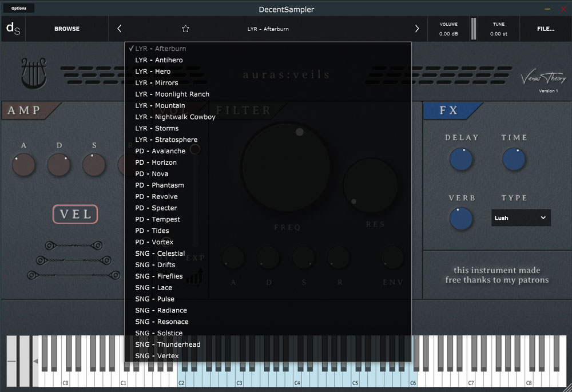Click the BROWSE button
Viewport: 572px width, 392px height.
(x=67, y=29)
